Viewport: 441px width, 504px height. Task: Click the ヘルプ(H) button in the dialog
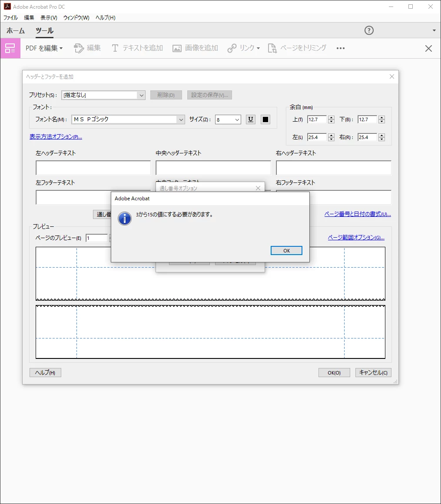tap(45, 372)
